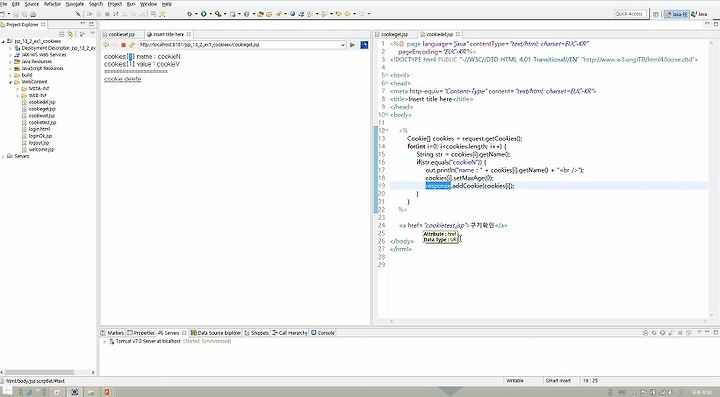The height and width of the screenshot is (397, 720).
Task: Open the Run dropdown arrow beside the green Run icon
Action: point(210,14)
